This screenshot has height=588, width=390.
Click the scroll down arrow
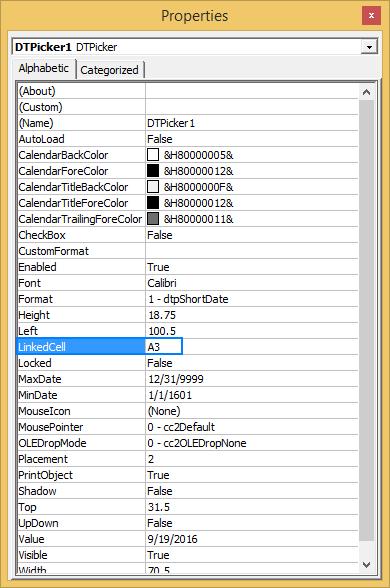pyautogui.click(x=366, y=564)
